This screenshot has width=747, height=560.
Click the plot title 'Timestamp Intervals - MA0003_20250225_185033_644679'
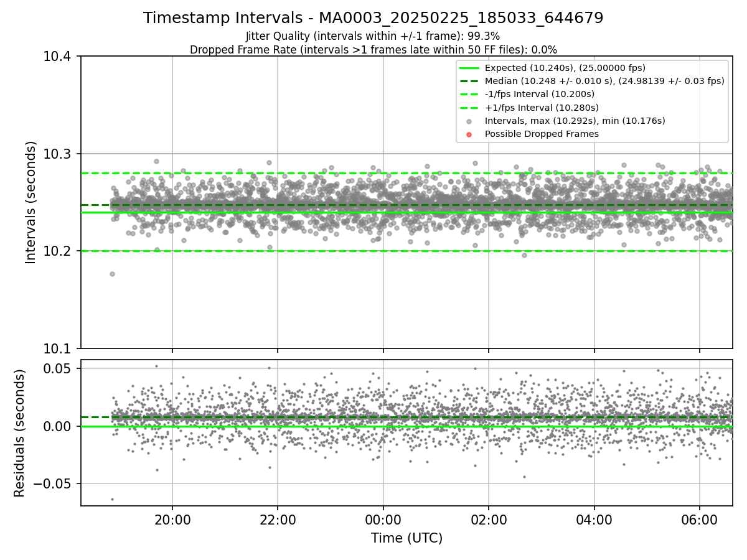(373, 18)
